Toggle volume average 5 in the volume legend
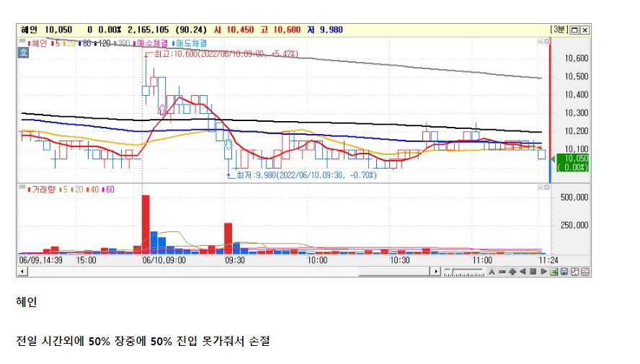 click(63, 190)
